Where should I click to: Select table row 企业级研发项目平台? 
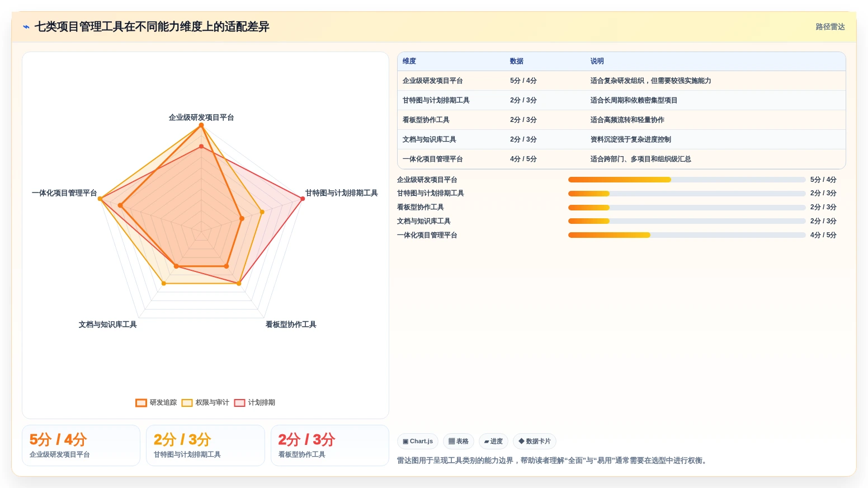pyautogui.click(x=621, y=81)
